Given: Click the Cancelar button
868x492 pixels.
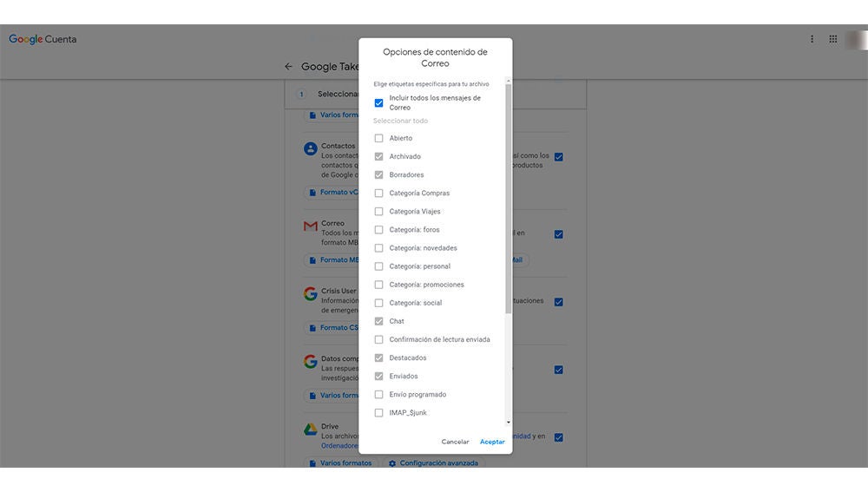Looking at the screenshot, I should (455, 442).
